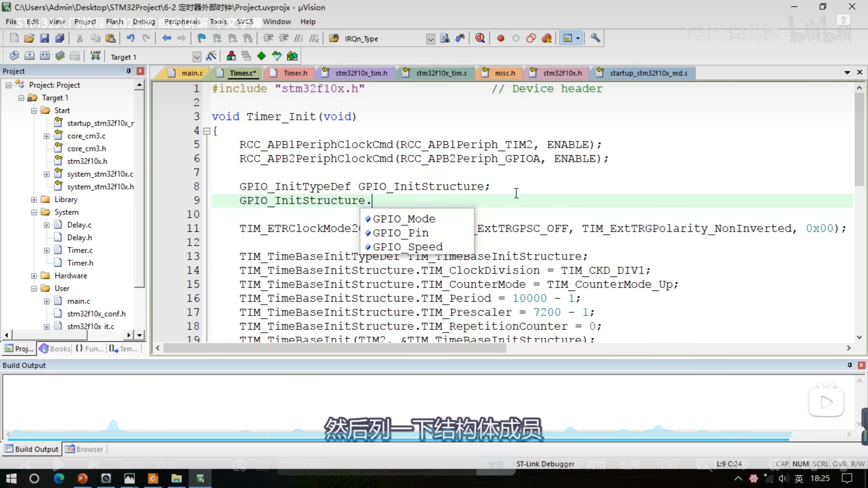Start the debug session icon
This screenshot has width=868, height=488.
[x=480, y=38]
